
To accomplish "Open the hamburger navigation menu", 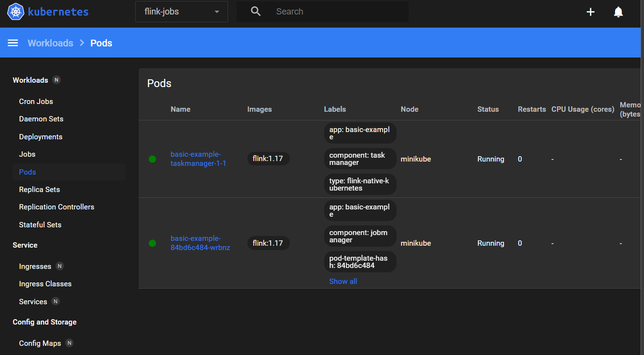I will coord(13,43).
